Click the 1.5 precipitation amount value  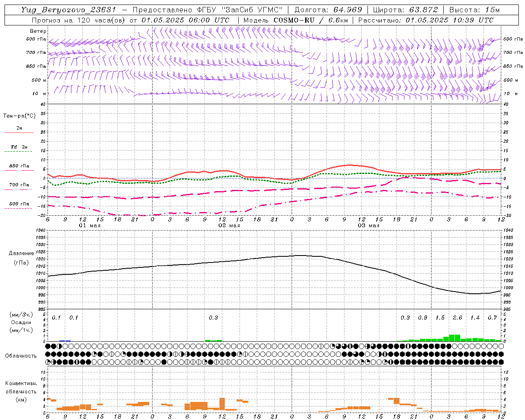click(x=440, y=318)
